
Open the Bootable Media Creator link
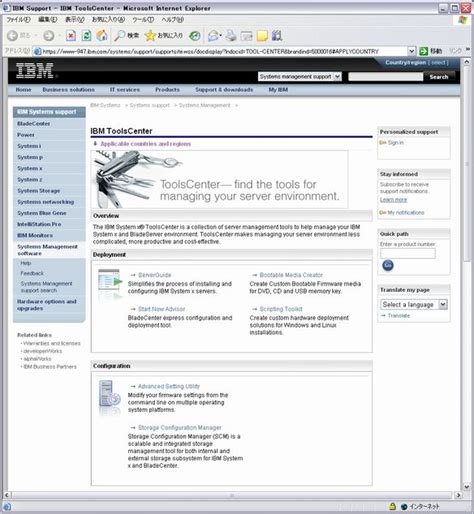[x=291, y=275]
